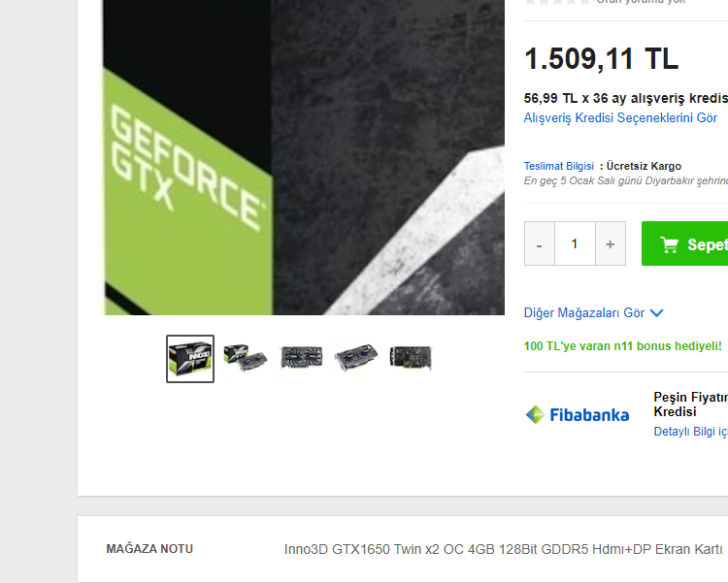Select the fifth thumbnail showing card backside
Screen dimensions: 728x583
411,358
